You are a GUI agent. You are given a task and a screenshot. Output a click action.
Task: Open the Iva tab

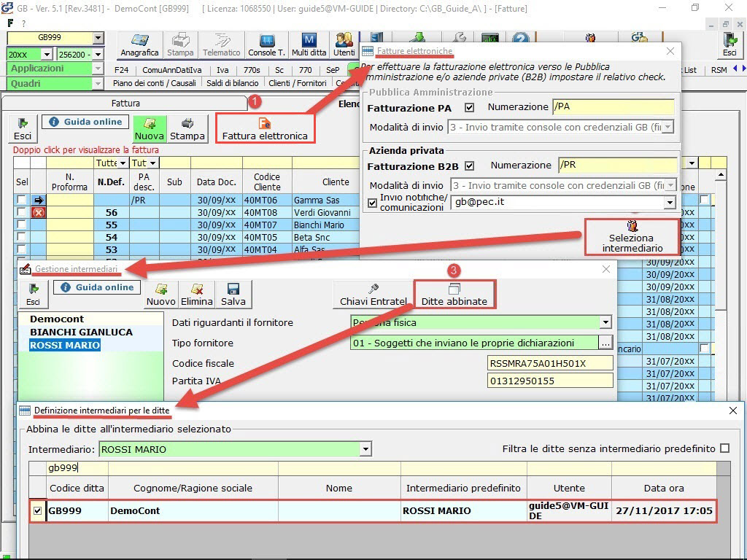[x=222, y=70]
